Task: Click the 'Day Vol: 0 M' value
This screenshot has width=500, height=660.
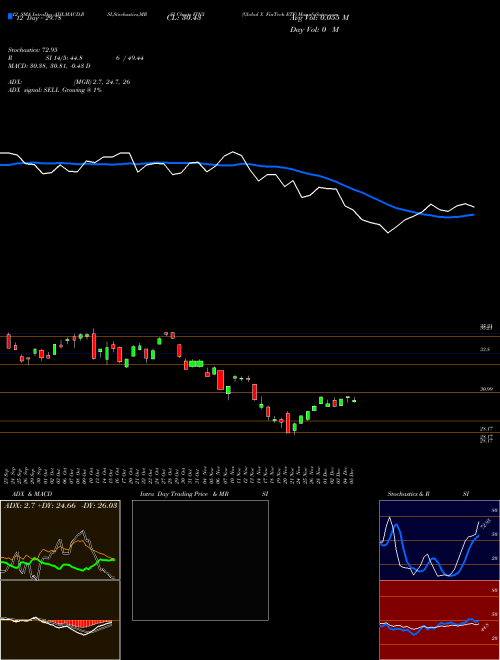Action: [x=314, y=30]
